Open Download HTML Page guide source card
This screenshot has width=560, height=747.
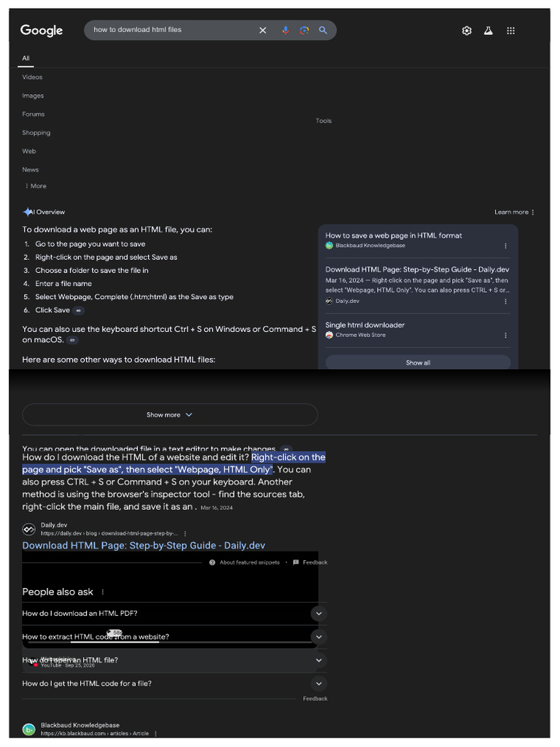point(417,270)
